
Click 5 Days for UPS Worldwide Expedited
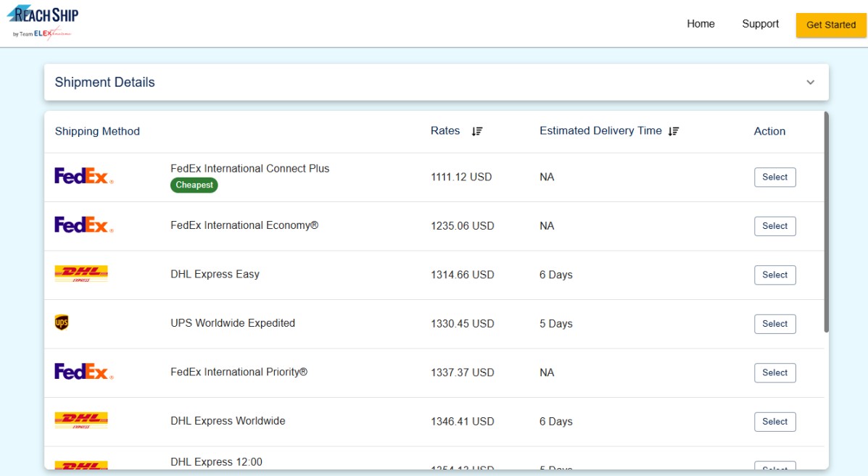point(555,323)
